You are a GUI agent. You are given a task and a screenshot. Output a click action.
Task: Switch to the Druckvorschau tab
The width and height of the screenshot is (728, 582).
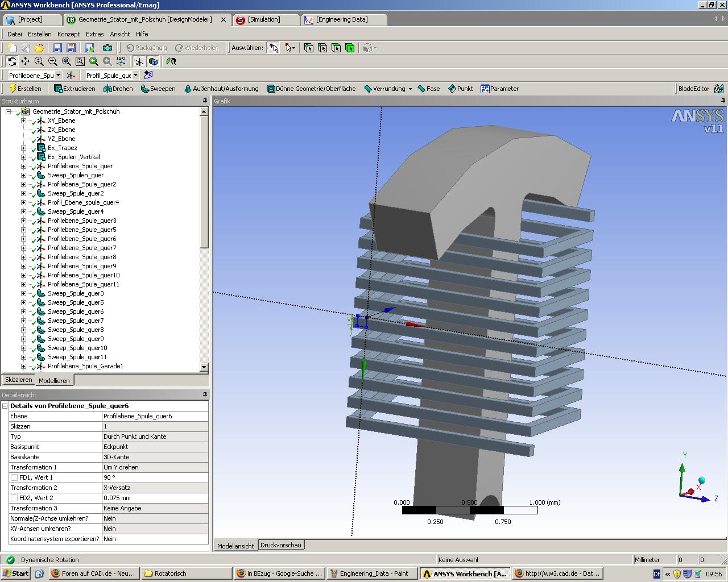click(281, 545)
